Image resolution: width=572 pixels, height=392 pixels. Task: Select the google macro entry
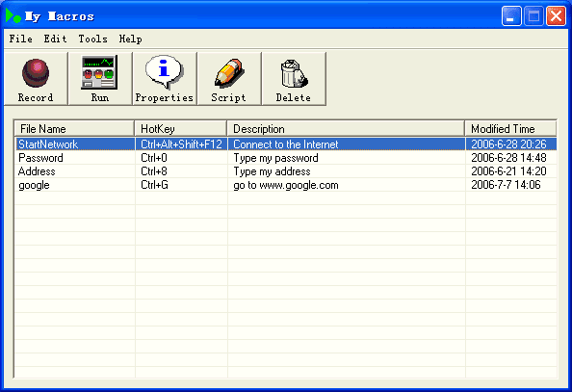click(286, 185)
